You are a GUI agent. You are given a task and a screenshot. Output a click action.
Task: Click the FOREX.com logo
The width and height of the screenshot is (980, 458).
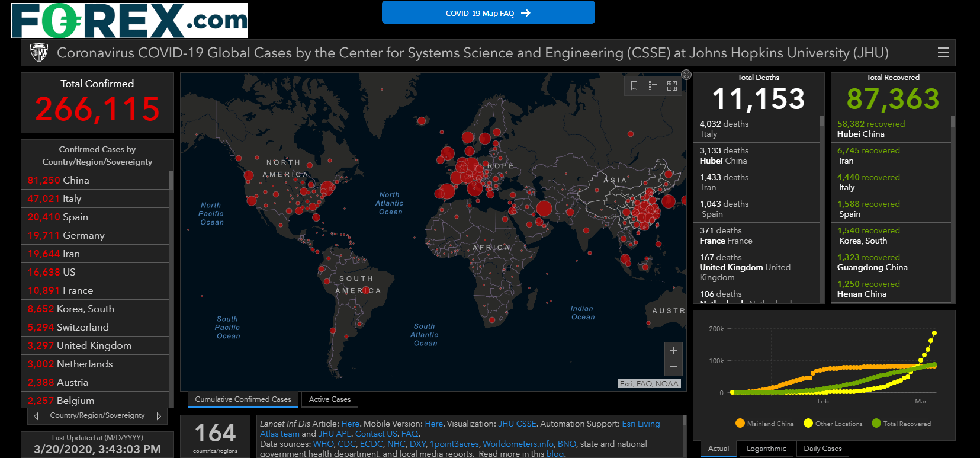click(x=129, y=21)
